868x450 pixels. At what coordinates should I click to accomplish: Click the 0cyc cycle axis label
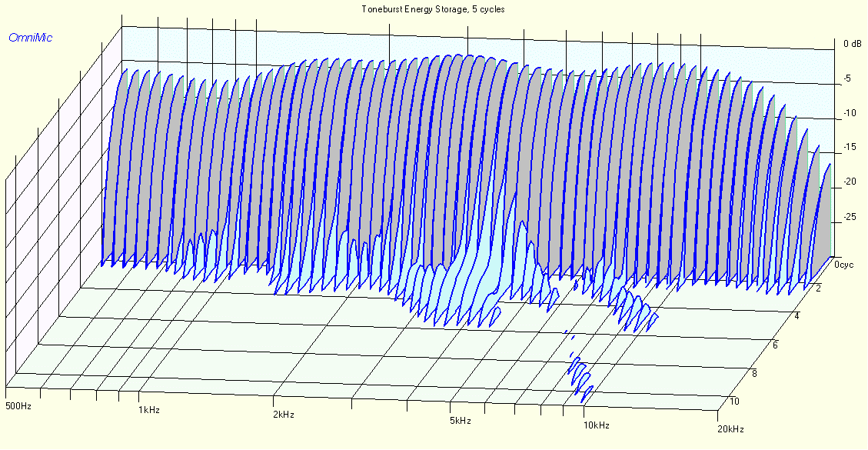coord(843,265)
